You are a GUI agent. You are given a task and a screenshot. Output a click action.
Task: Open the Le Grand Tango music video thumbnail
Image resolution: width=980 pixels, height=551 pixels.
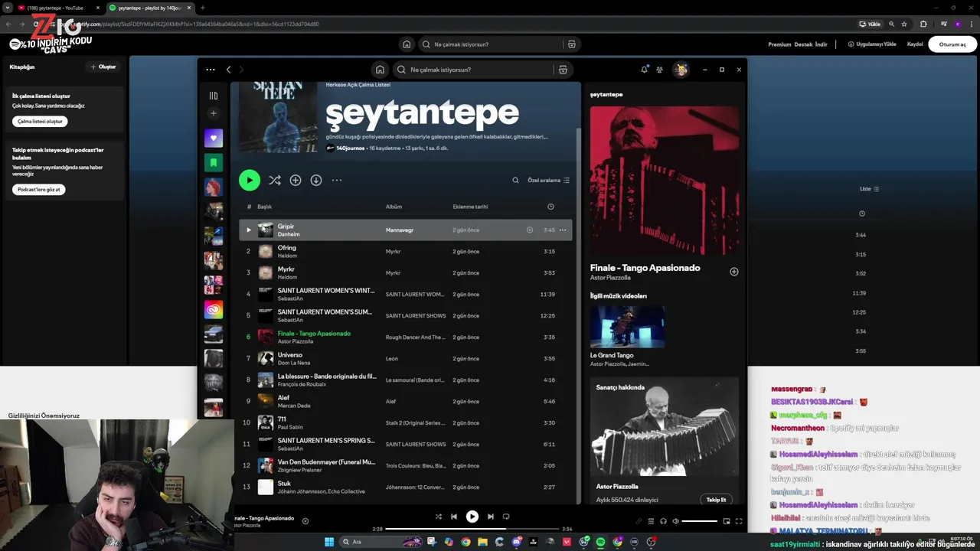point(627,328)
